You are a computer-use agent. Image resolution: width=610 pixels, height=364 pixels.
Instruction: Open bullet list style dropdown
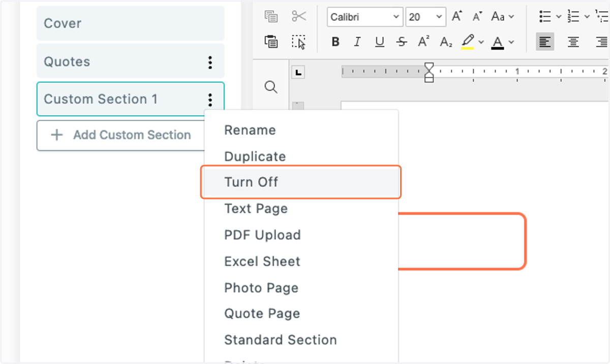[x=558, y=17]
